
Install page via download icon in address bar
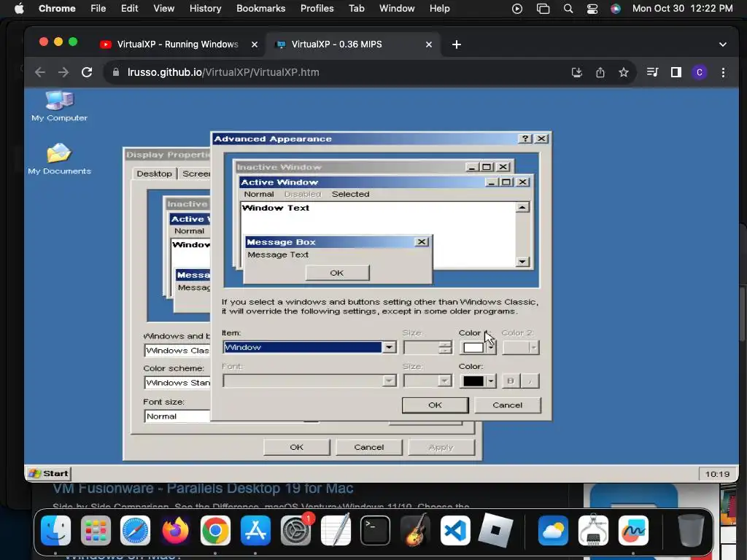[x=577, y=72]
